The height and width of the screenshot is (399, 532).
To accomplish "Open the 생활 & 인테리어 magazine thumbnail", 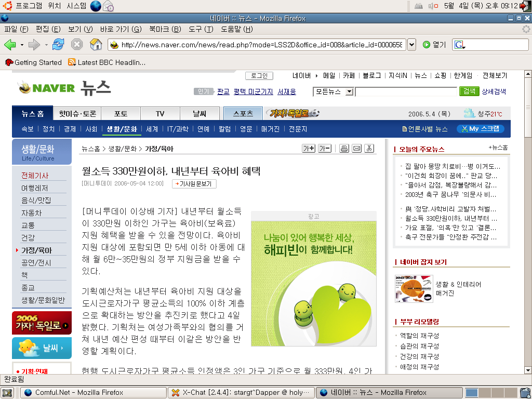I will coord(414,289).
